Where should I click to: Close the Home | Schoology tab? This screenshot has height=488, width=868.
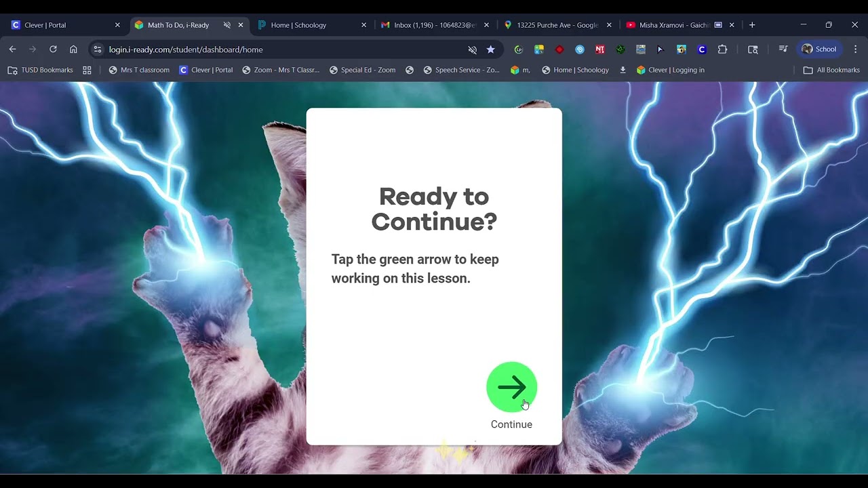click(363, 25)
